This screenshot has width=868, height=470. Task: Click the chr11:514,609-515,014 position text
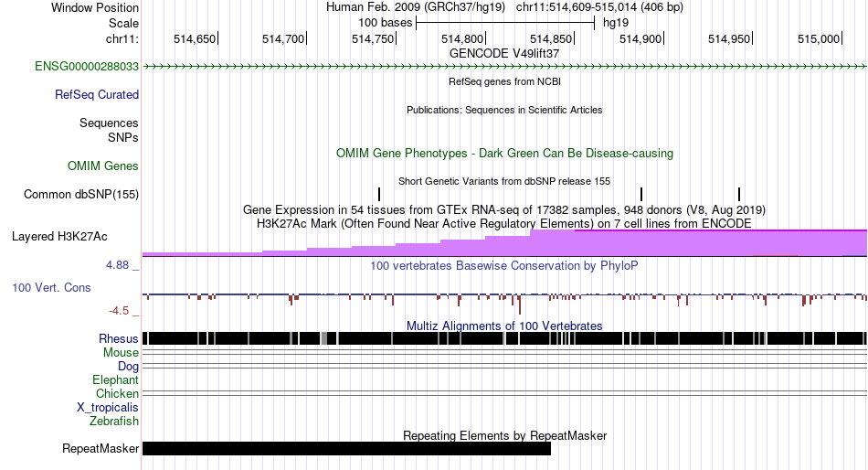tap(599, 7)
